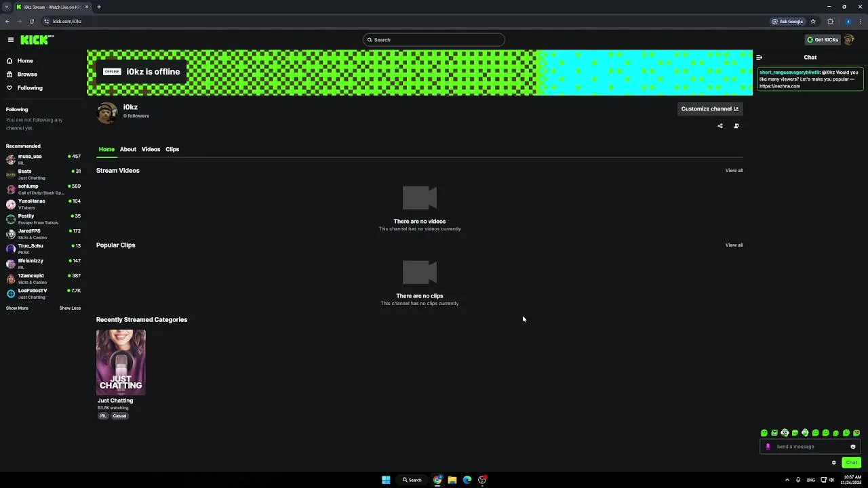Click the icon right of share

(736, 126)
